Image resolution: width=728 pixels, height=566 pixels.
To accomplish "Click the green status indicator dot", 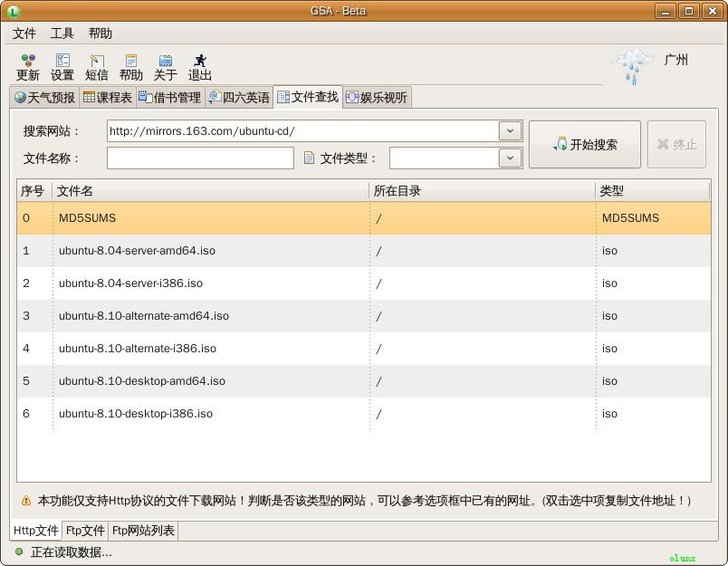I will coord(19,552).
